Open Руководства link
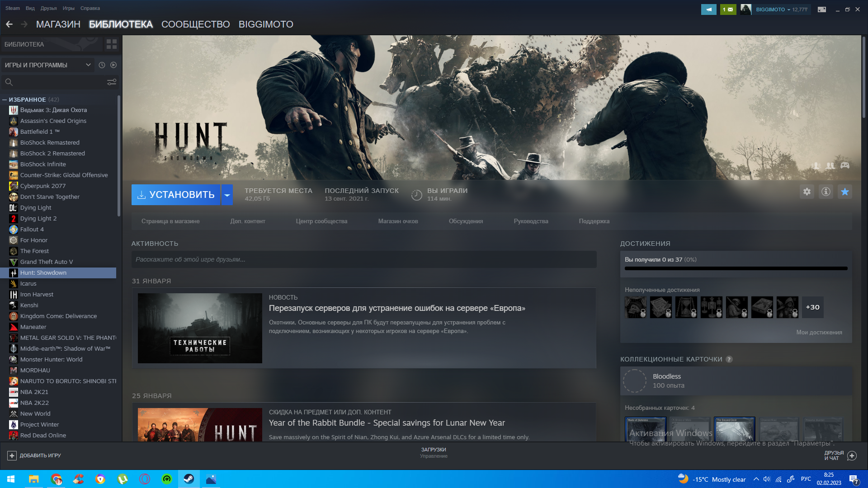Screen dimensions: 868x488 [x=531, y=221]
